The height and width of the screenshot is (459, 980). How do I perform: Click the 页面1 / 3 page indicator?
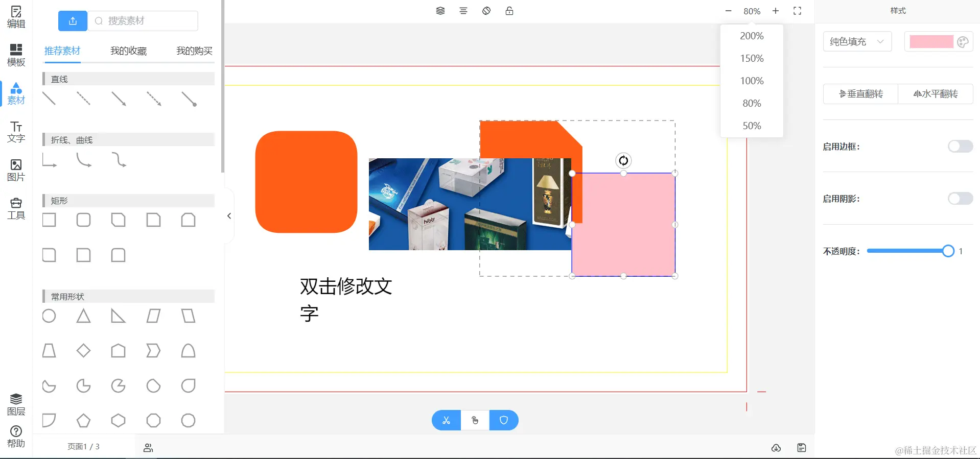pos(84,447)
